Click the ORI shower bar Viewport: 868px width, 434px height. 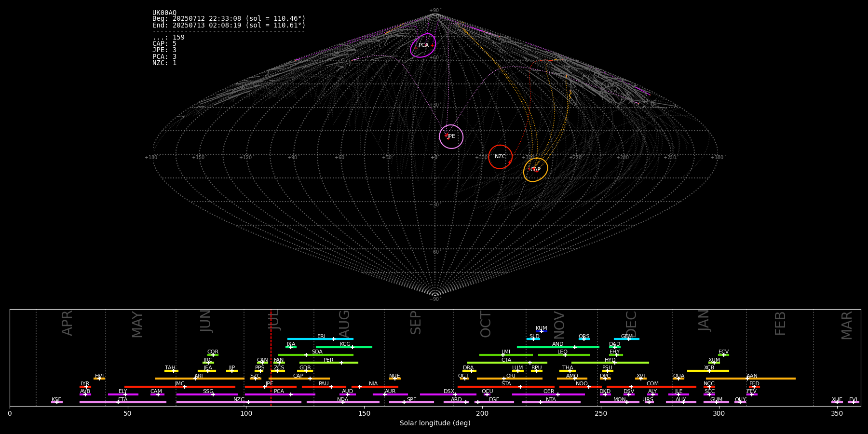tap(510, 379)
